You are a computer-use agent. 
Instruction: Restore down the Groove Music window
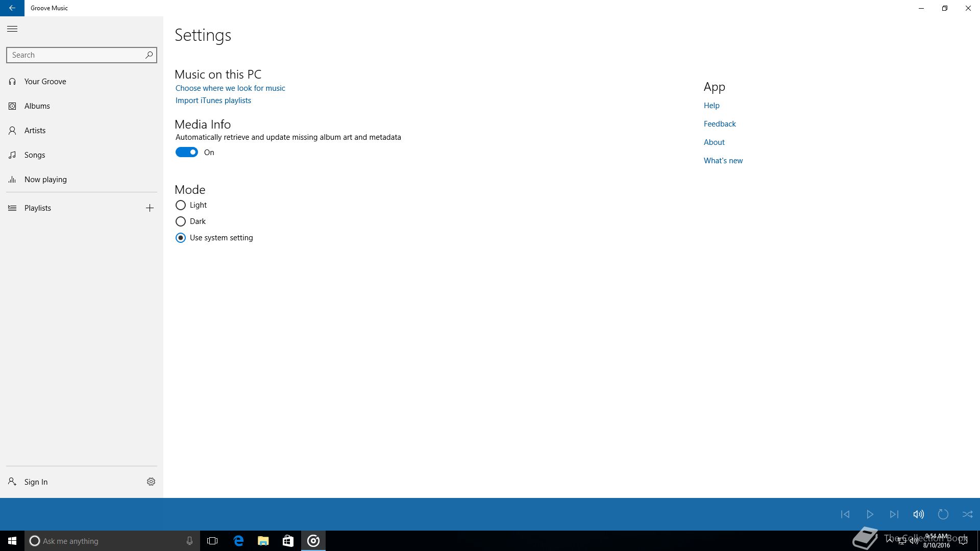point(945,8)
